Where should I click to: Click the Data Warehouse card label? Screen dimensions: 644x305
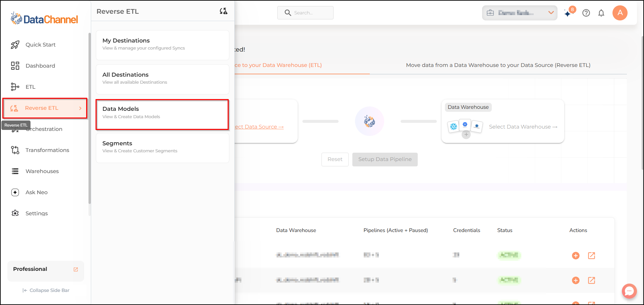pyautogui.click(x=468, y=107)
